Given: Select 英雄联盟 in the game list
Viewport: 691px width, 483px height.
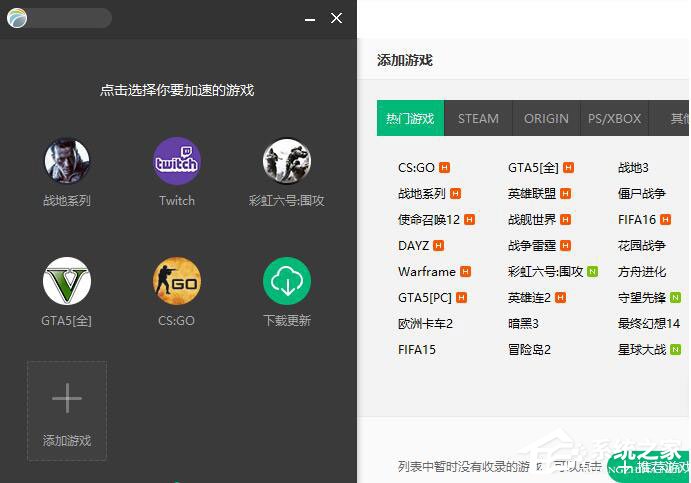Looking at the screenshot, I should (x=532, y=193).
